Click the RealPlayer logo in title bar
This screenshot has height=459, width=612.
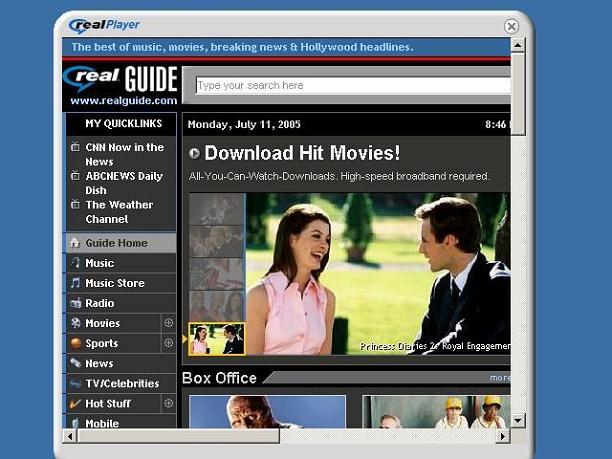click(x=104, y=25)
